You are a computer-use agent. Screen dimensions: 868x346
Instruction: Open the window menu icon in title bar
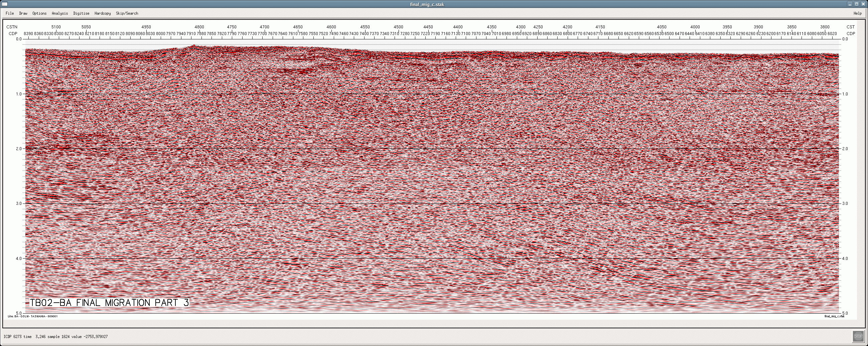tap(4, 4)
